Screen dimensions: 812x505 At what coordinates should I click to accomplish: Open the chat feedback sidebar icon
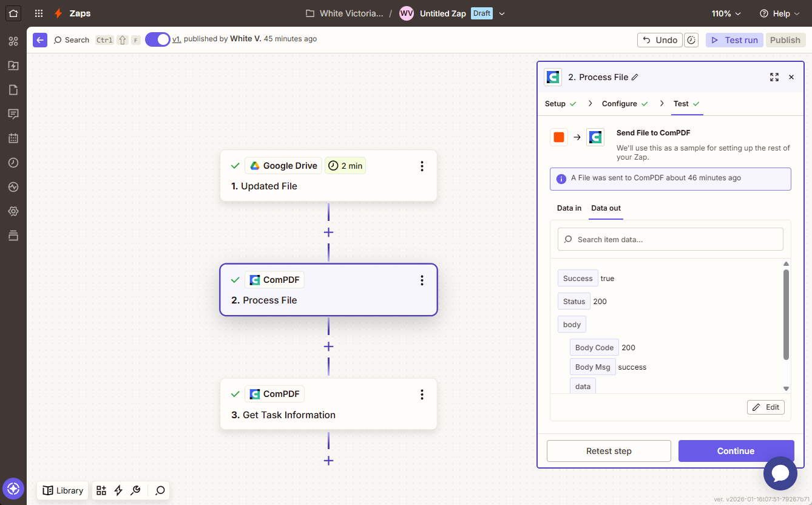tap(13, 114)
